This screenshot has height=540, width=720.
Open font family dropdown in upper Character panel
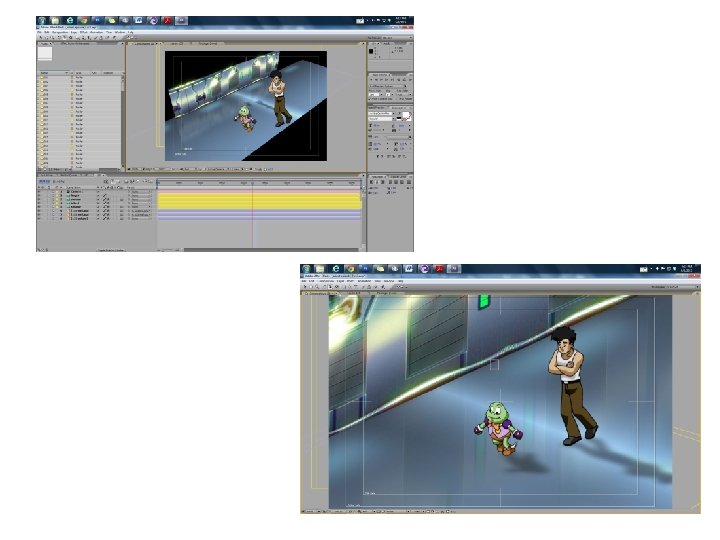coord(381,113)
